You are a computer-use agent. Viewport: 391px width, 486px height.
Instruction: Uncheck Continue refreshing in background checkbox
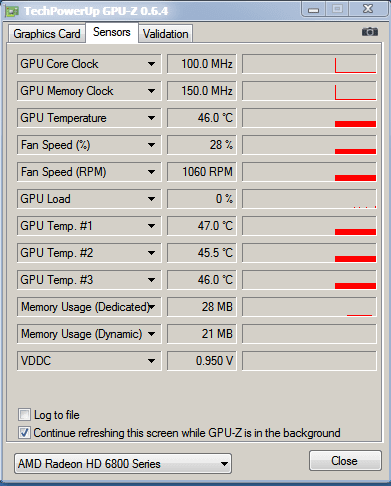click(24, 433)
